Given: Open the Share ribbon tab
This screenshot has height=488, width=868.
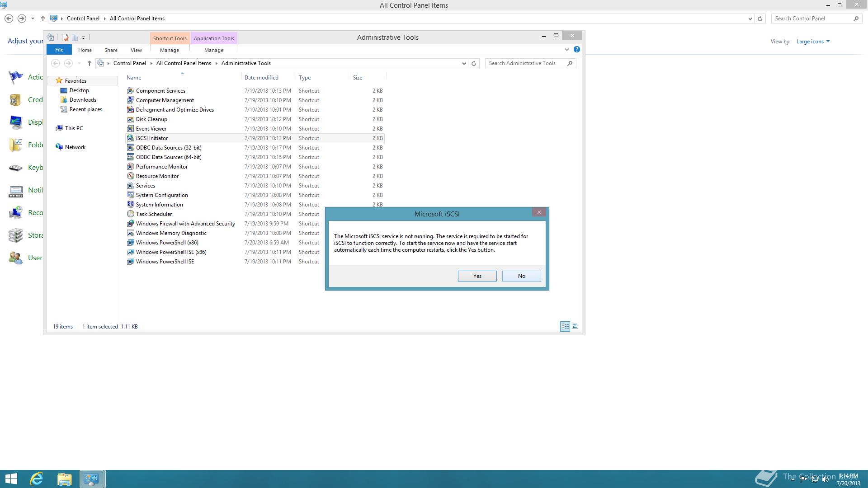Looking at the screenshot, I should (111, 50).
